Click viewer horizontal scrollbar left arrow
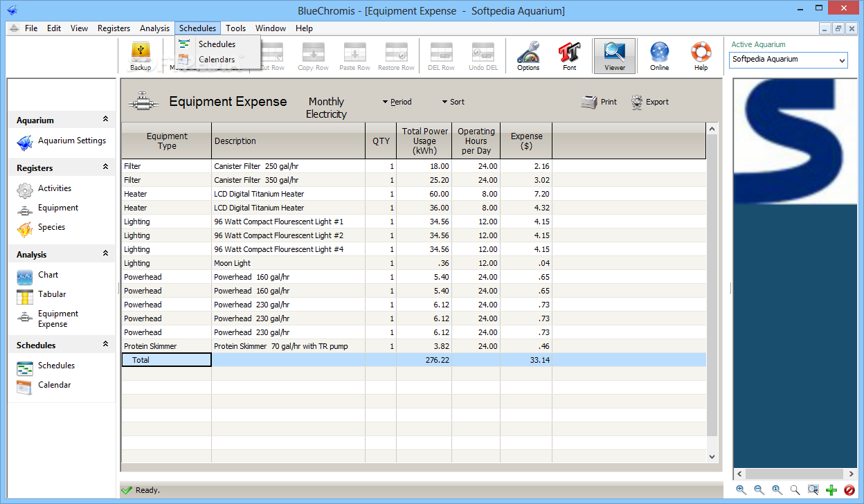The image size is (864, 504). [739, 474]
